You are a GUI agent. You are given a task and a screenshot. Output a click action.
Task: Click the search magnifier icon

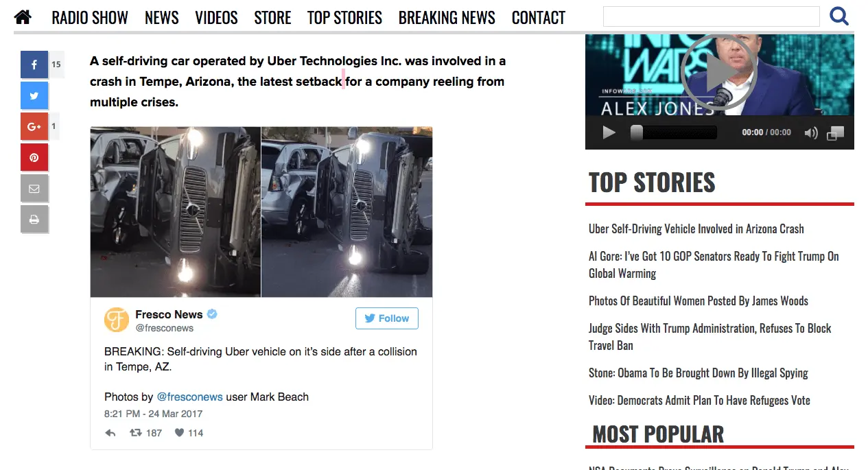click(x=839, y=16)
